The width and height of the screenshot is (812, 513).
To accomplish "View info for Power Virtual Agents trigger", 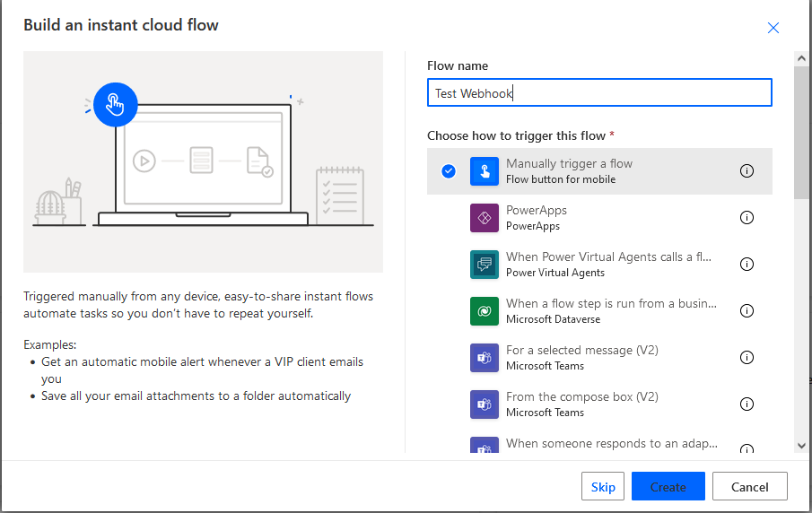I will tap(747, 264).
